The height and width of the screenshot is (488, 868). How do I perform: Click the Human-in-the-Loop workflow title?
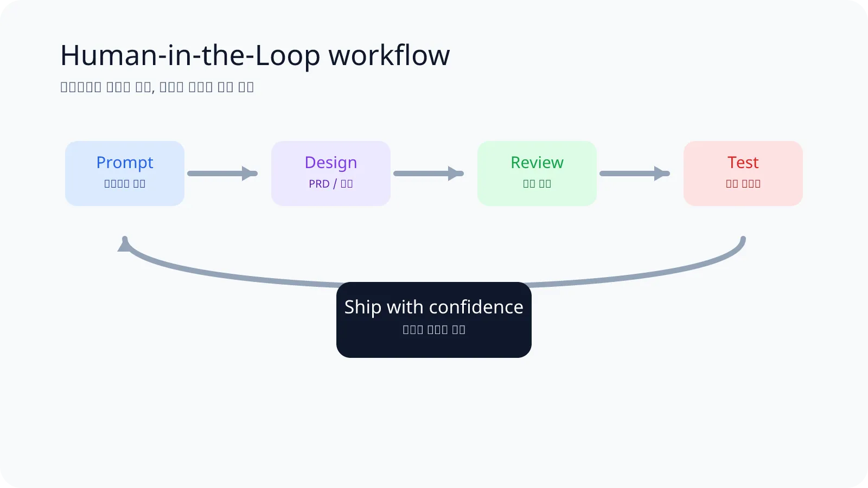tap(255, 55)
